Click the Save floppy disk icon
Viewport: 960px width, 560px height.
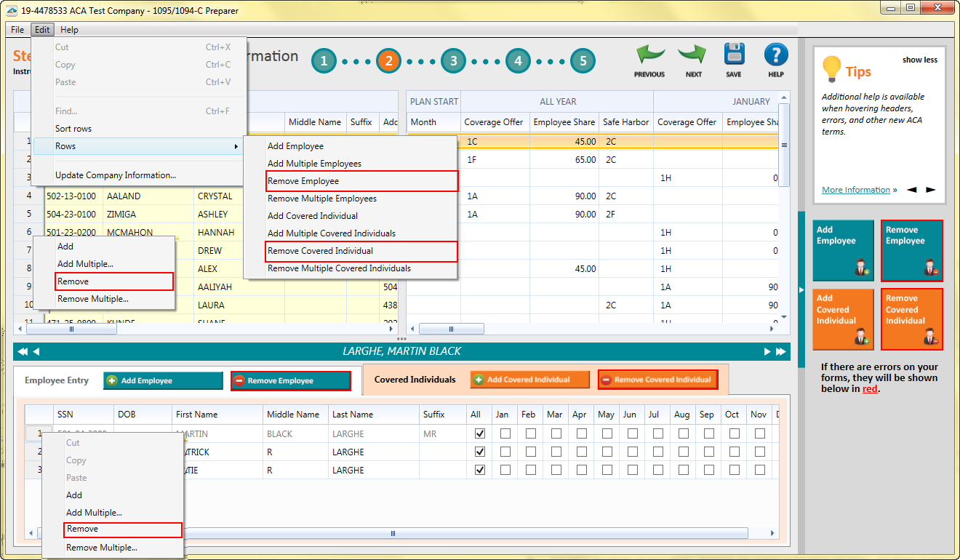point(734,56)
